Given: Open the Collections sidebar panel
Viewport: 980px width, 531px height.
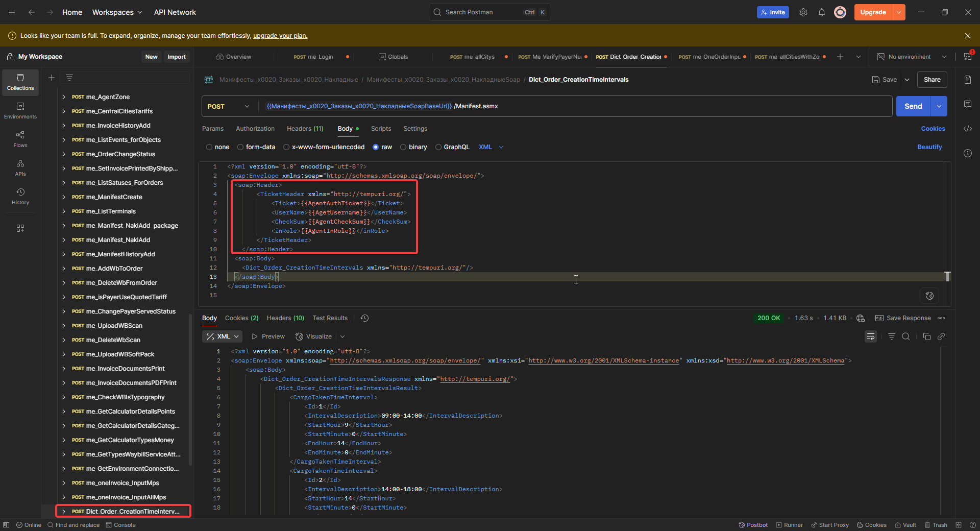Looking at the screenshot, I should [x=20, y=82].
